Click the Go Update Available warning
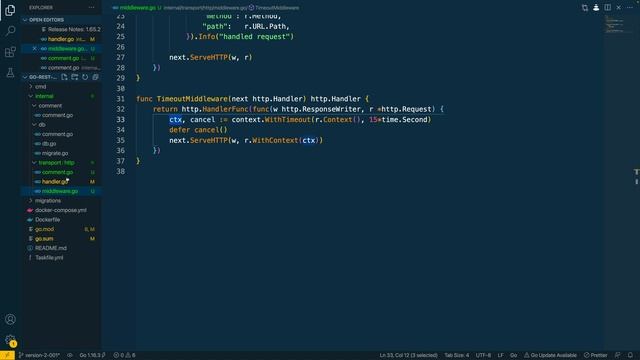640x360 pixels. (x=550, y=356)
